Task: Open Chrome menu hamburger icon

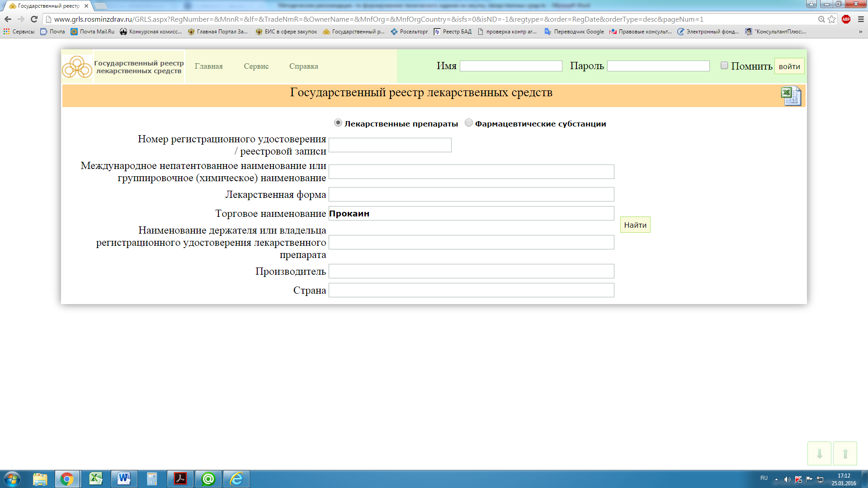Action: (861, 19)
